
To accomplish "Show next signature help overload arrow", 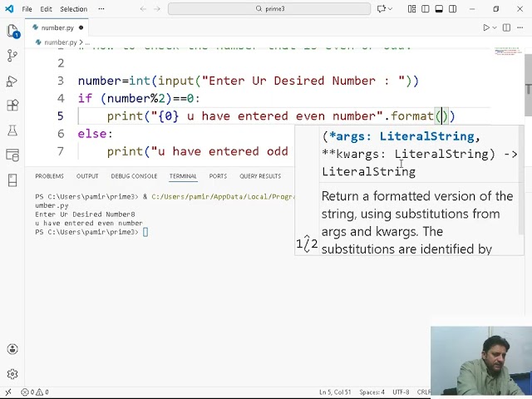I will [307, 250].
